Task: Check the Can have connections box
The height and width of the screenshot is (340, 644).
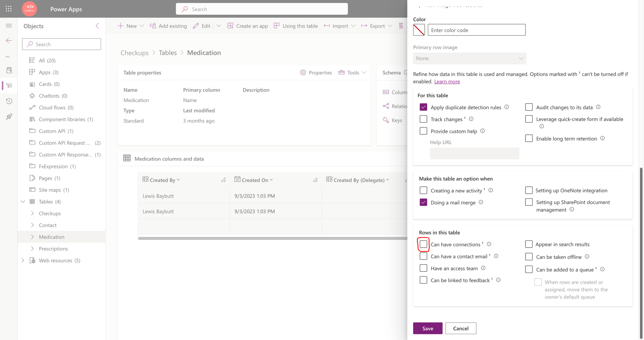Action: pos(423,244)
